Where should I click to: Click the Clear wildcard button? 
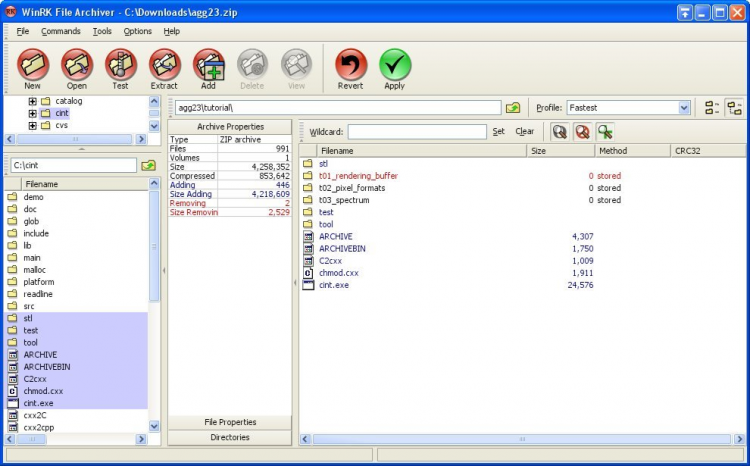pyautogui.click(x=524, y=131)
